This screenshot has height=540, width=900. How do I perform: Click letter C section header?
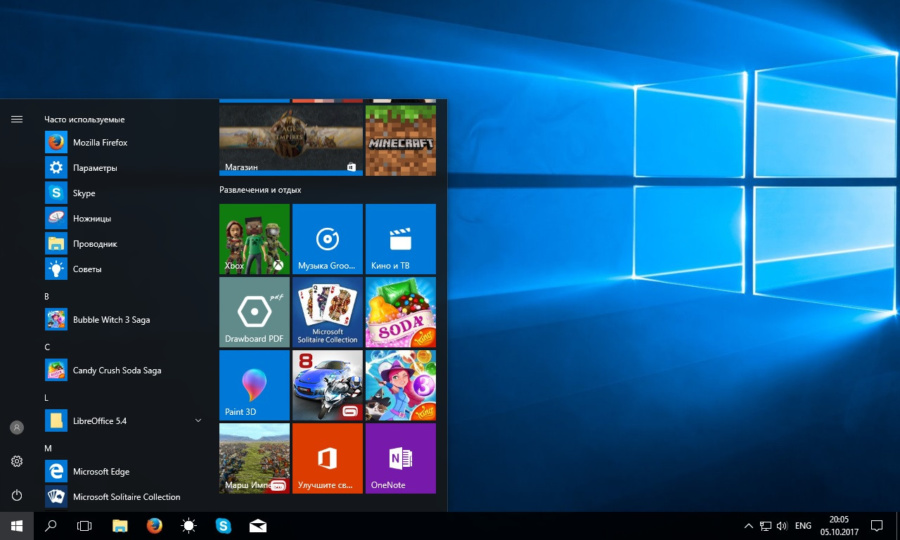click(x=47, y=347)
